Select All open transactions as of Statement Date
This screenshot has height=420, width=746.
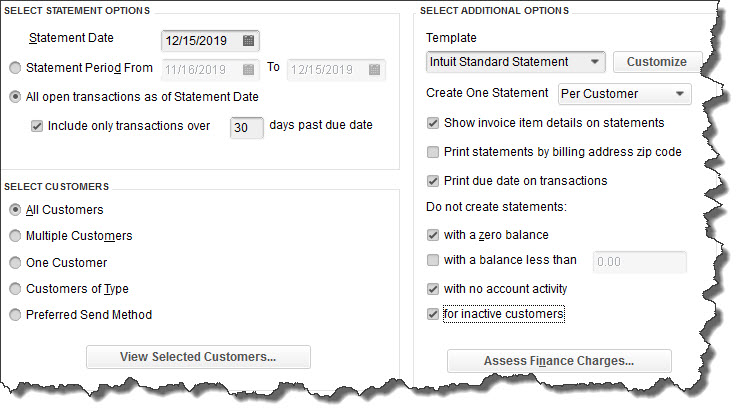[x=15, y=97]
